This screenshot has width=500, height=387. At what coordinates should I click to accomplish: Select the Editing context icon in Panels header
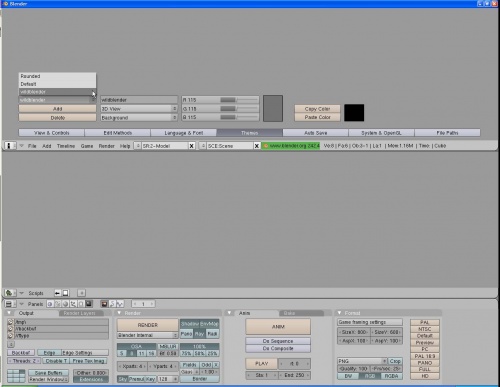(81, 304)
